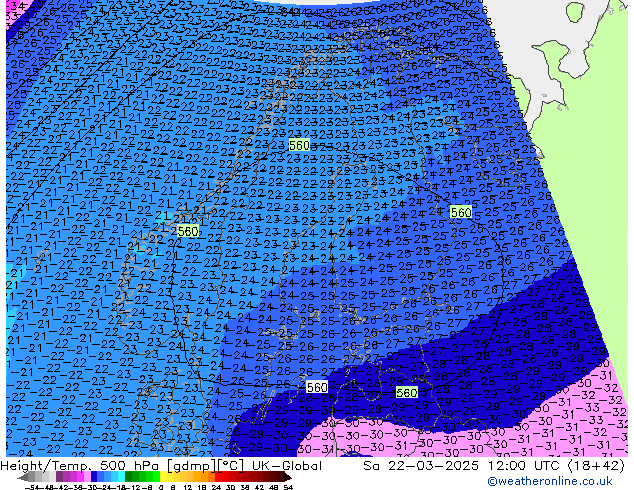Pick the dark blue swatch in the legend

[94, 477]
